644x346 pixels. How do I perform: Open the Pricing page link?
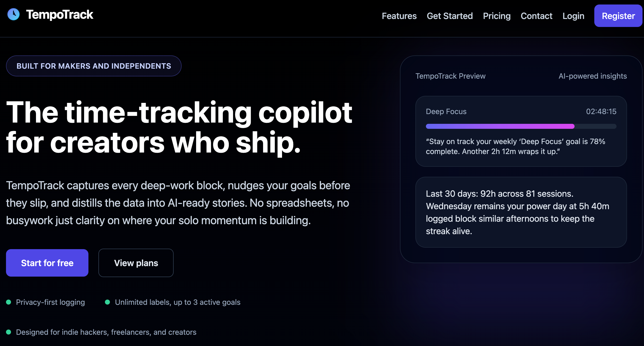coord(497,16)
